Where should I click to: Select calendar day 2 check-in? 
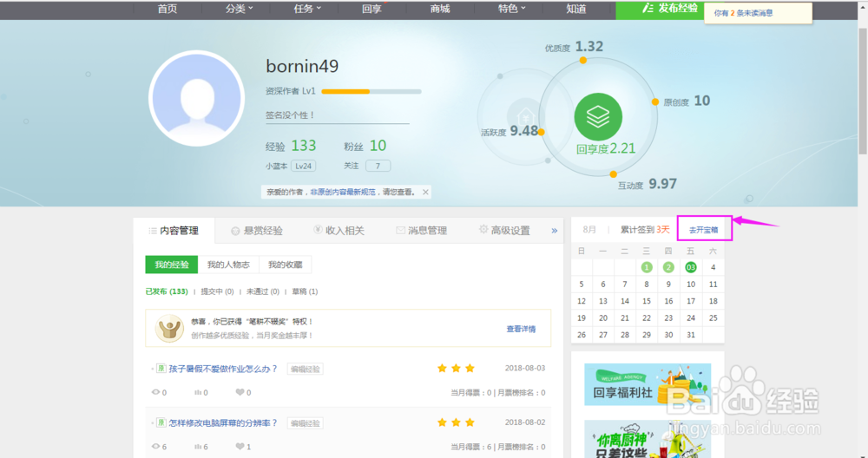(x=668, y=268)
